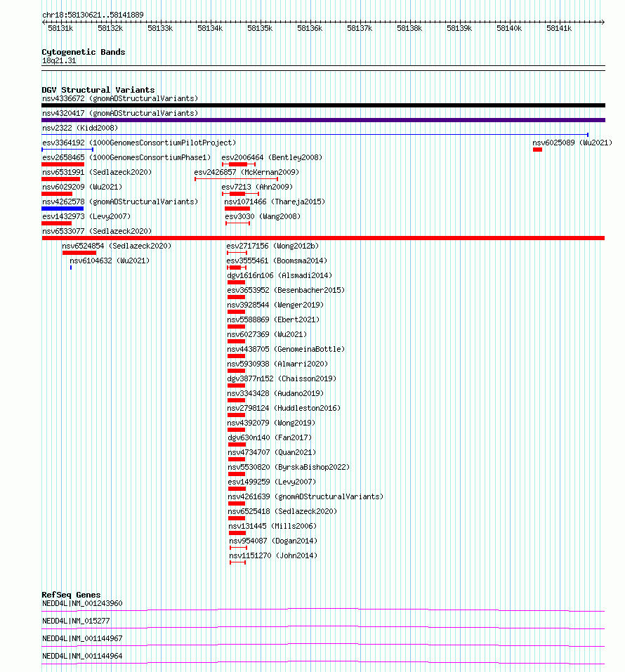
Task: Click the RefSeq Genes track heading
Action: 71,595
